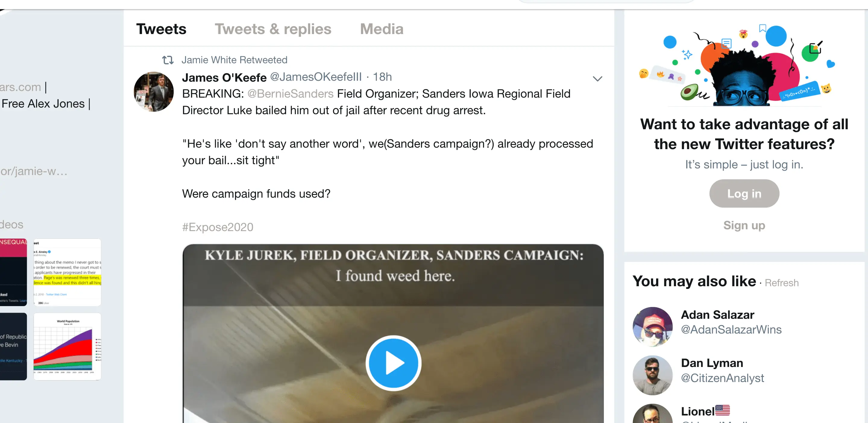Open the #Expose2020 hashtag

coord(218,227)
